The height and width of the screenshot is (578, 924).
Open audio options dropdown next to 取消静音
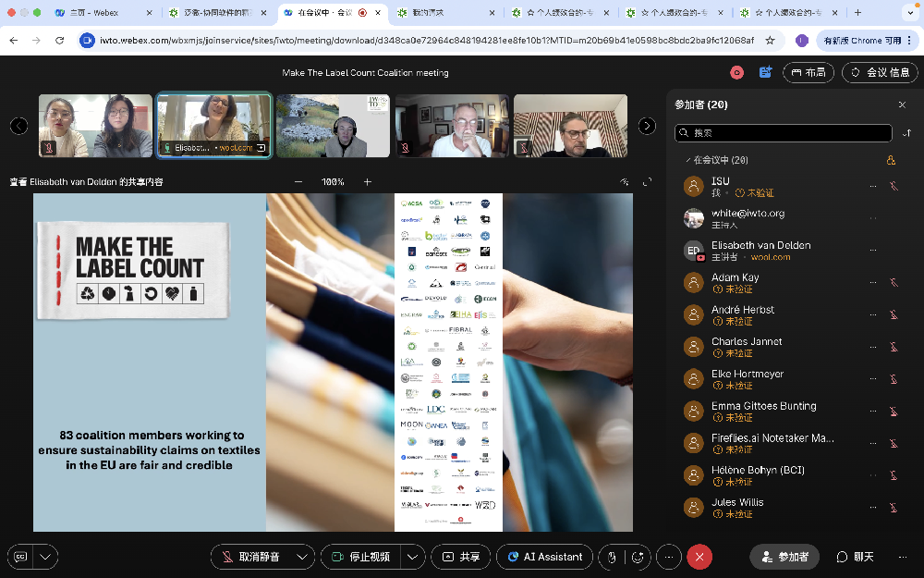coord(302,557)
